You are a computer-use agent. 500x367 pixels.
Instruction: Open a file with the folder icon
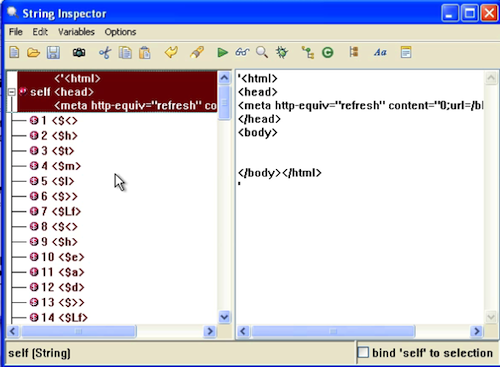coord(33,52)
